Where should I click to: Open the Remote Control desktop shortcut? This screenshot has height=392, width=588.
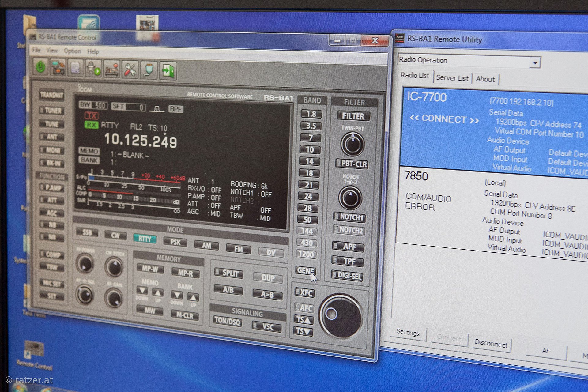pyautogui.click(x=34, y=356)
